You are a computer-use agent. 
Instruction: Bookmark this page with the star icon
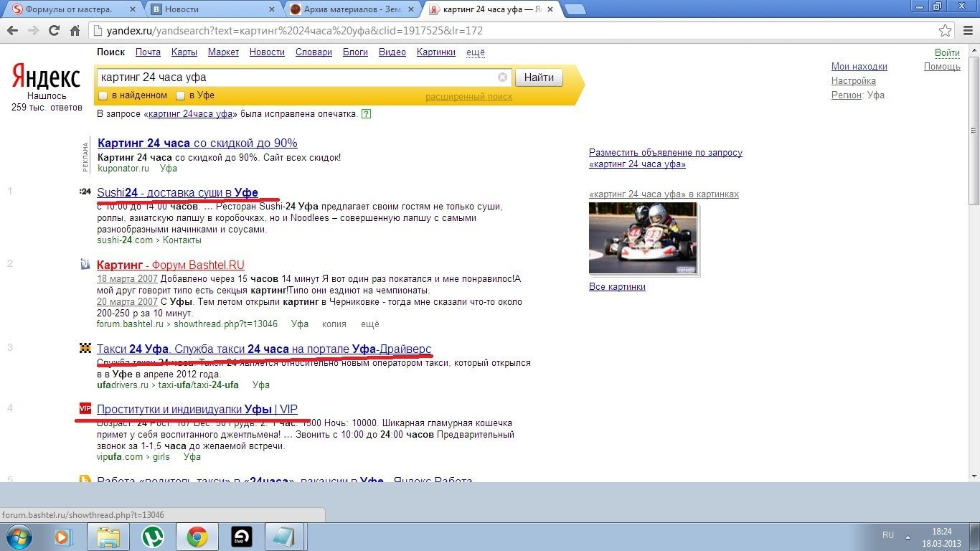946,32
